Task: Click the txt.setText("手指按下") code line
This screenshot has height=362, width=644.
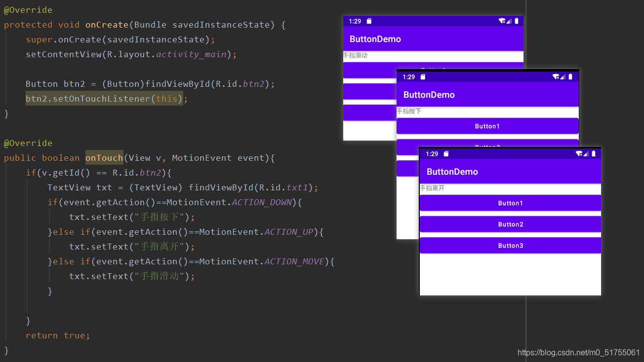Action: [x=132, y=217]
